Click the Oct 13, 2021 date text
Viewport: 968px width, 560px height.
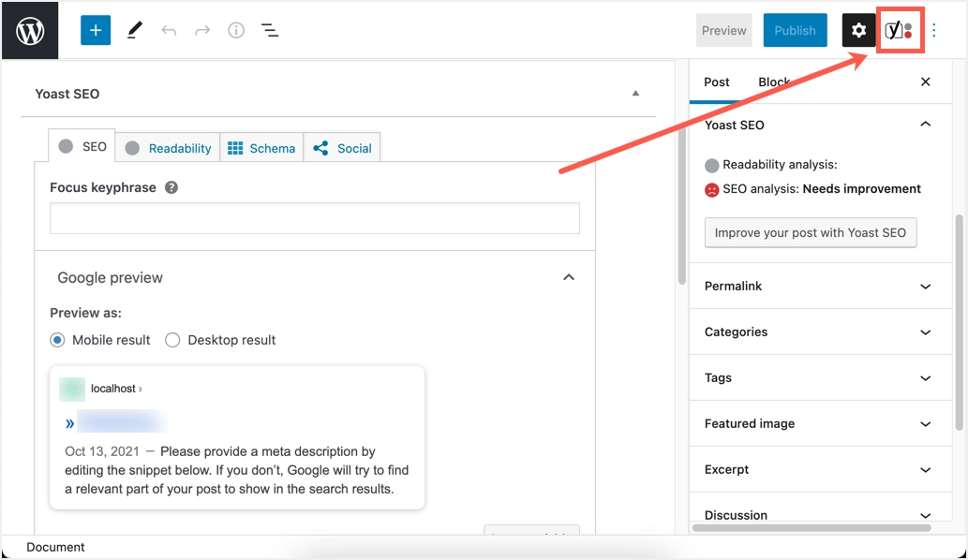(x=102, y=451)
